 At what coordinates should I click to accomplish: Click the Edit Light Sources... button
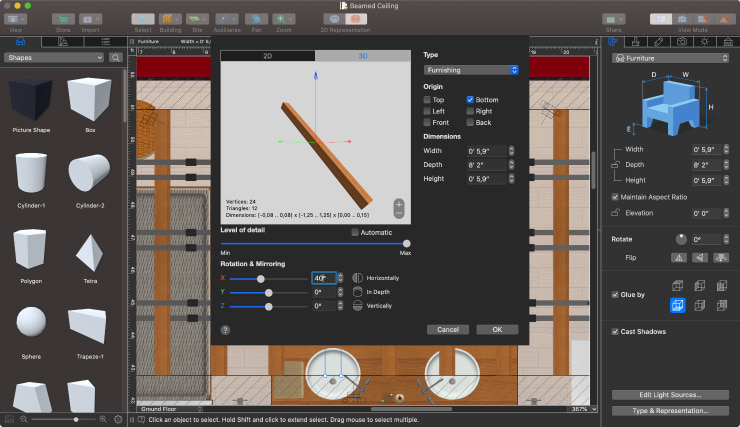pos(670,395)
